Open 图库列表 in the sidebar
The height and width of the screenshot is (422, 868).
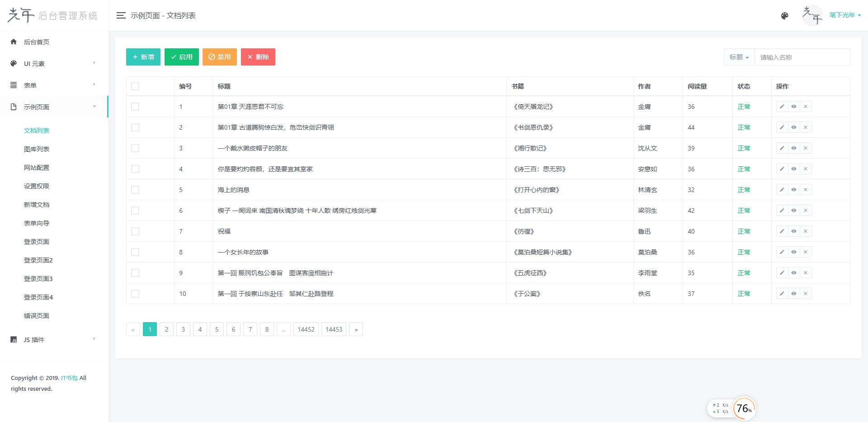coord(37,149)
